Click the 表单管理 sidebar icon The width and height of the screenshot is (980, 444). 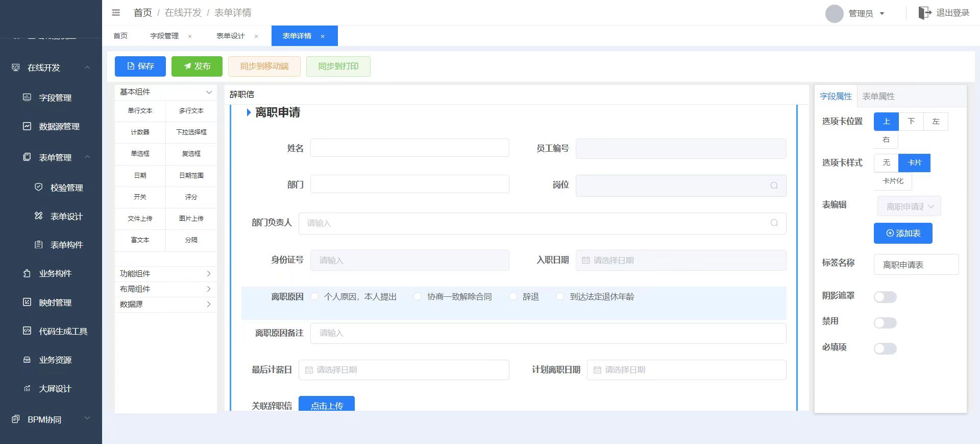(27, 157)
